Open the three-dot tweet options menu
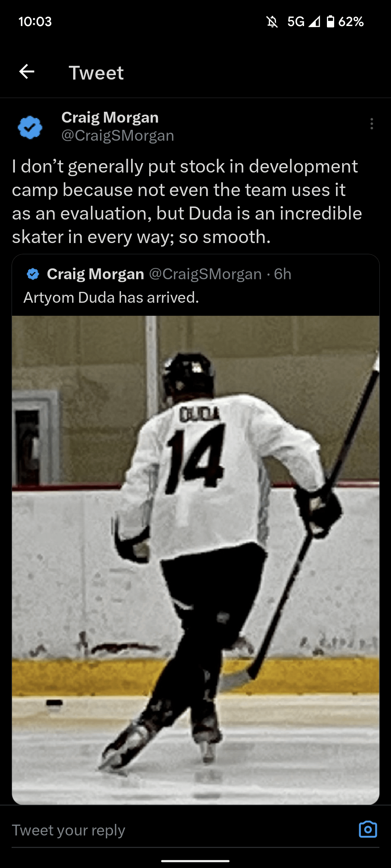 click(x=371, y=124)
